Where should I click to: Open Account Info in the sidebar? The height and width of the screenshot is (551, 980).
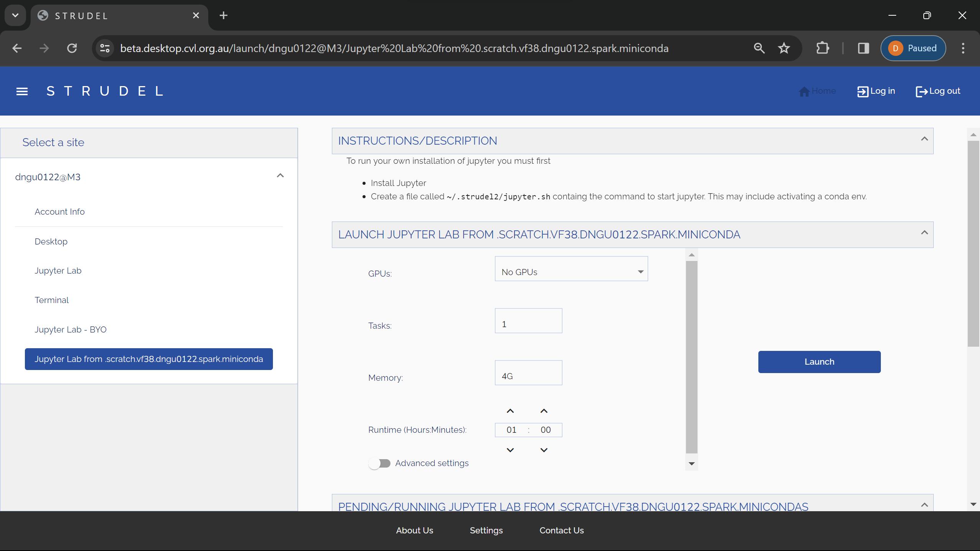(x=59, y=212)
